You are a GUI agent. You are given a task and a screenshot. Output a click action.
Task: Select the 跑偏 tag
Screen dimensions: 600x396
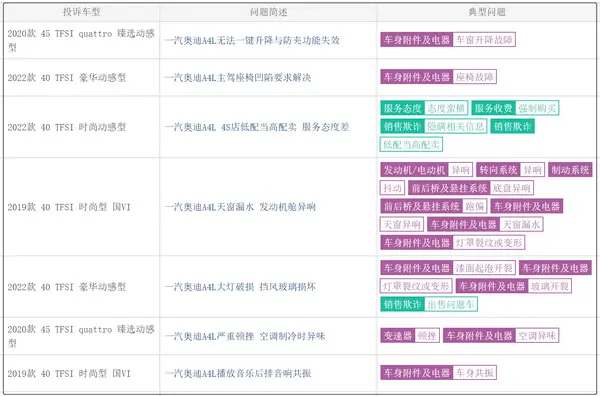coord(474,206)
